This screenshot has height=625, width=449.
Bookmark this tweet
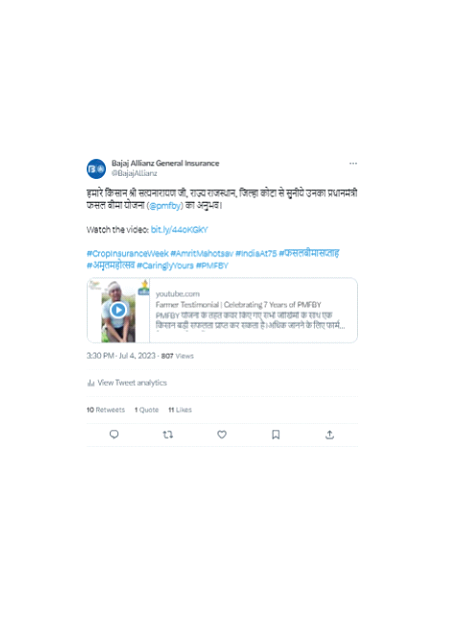pos(276,434)
